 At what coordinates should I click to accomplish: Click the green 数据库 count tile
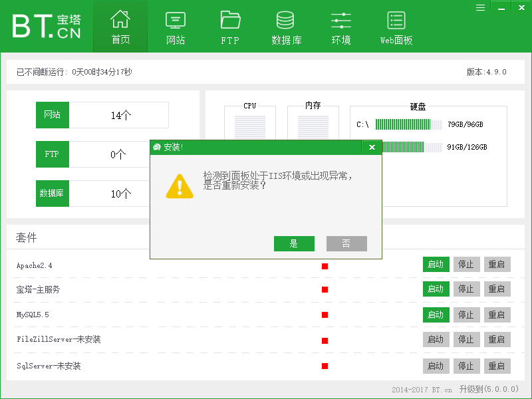[53, 194]
